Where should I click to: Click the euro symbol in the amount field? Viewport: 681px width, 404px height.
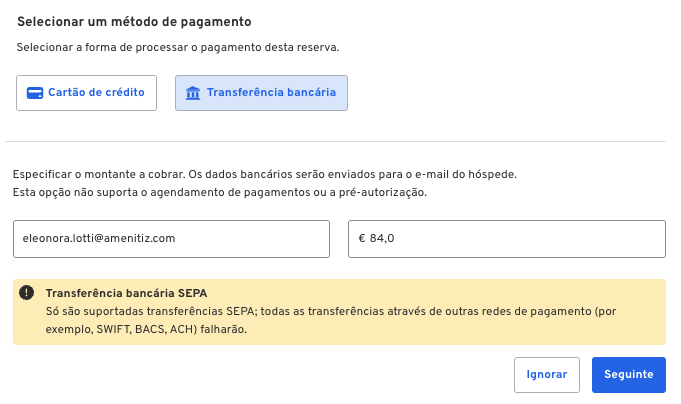click(362, 238)
